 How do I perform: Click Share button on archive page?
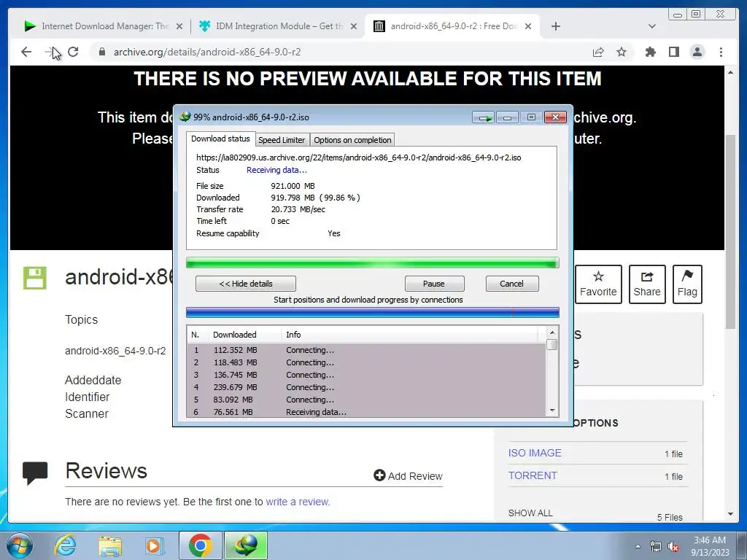pyautogui.click(x=647, y=284)
